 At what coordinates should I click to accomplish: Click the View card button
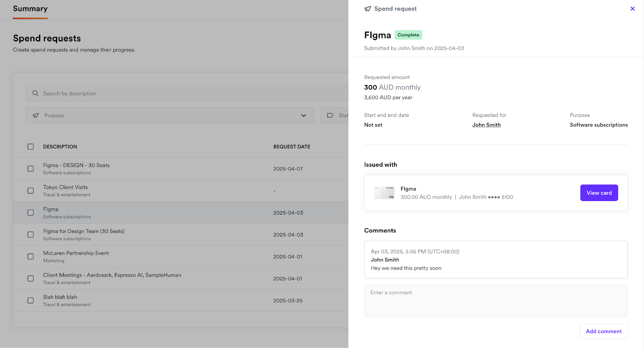pos(599,193)
